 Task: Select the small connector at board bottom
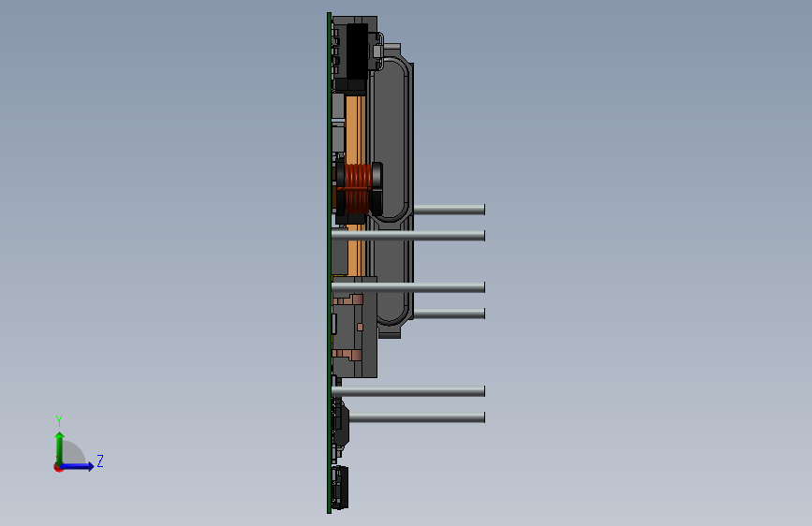(339, 488)
